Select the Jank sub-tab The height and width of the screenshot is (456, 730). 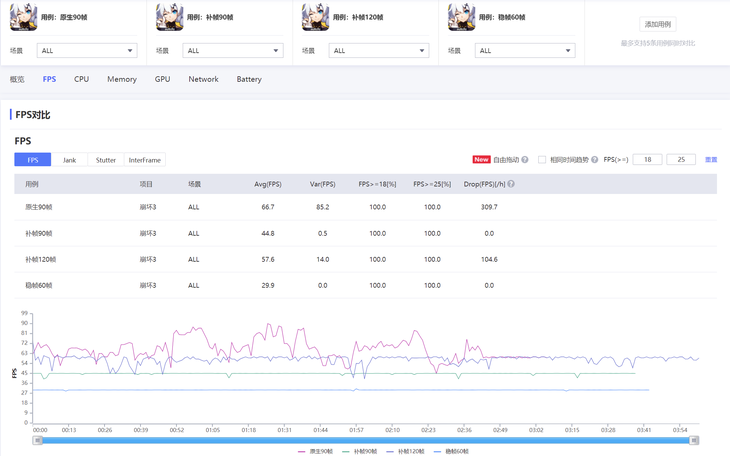click(69, 160)
